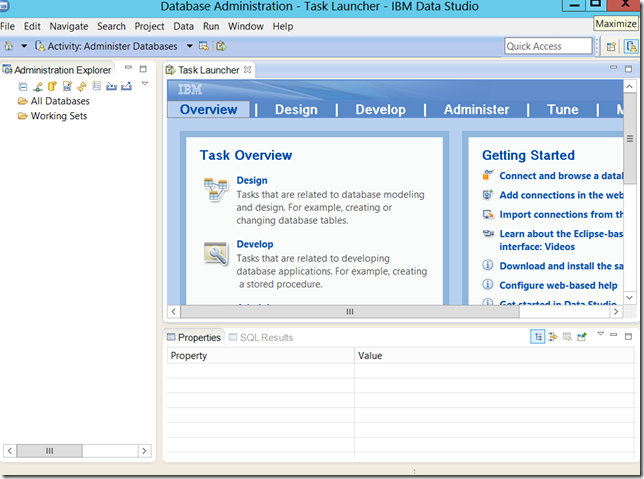644x479 pixels.
Task: Open the dropdown arrow next to Home icon
Action: [24, 46]
